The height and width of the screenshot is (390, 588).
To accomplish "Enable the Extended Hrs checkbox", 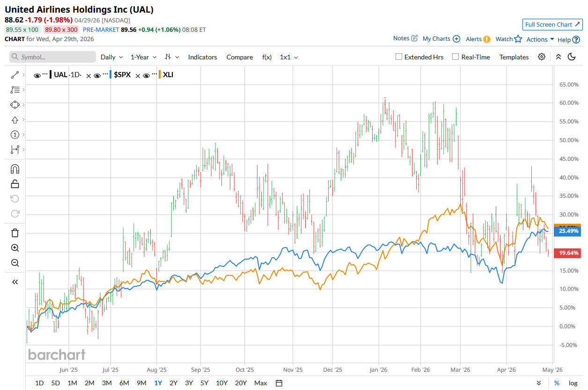I will coord(399,57).
